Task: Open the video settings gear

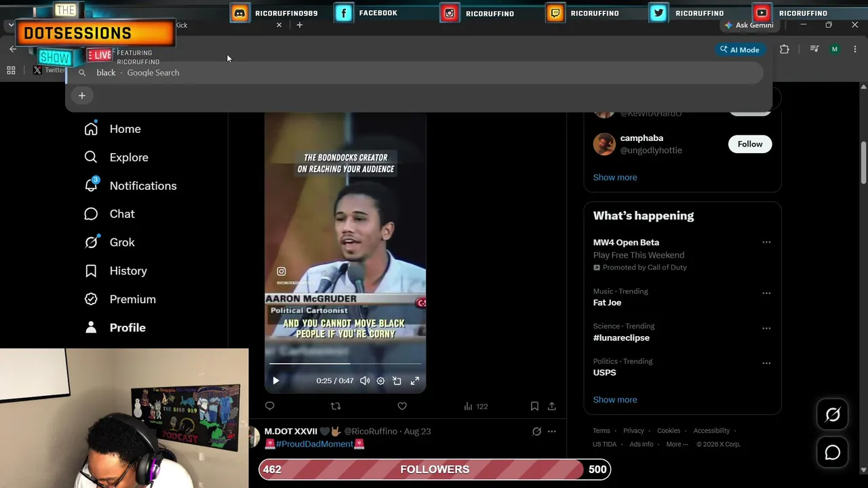Action: pyautogui.click(x=380, y=381)
